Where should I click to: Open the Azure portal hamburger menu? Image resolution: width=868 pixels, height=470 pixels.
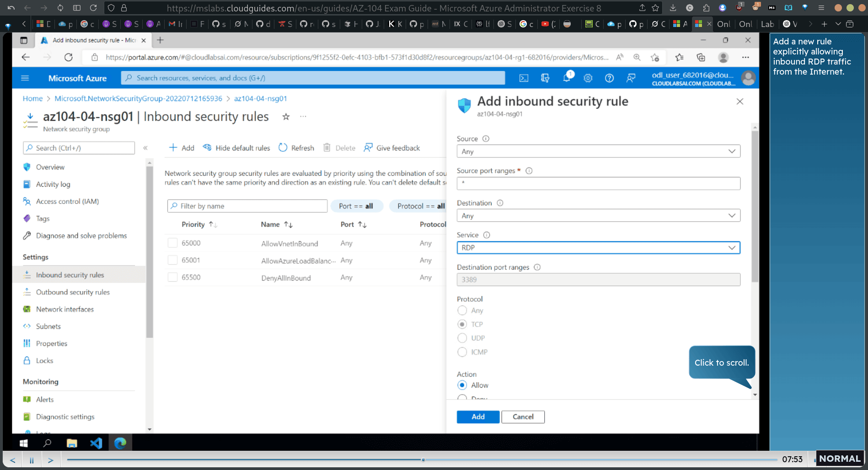(25, 78)
